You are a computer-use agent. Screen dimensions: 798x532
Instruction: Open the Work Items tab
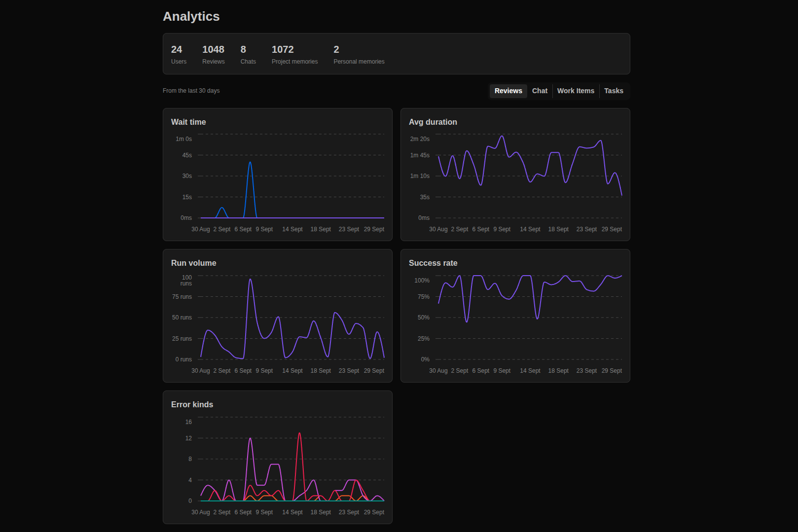coord(576,91)
